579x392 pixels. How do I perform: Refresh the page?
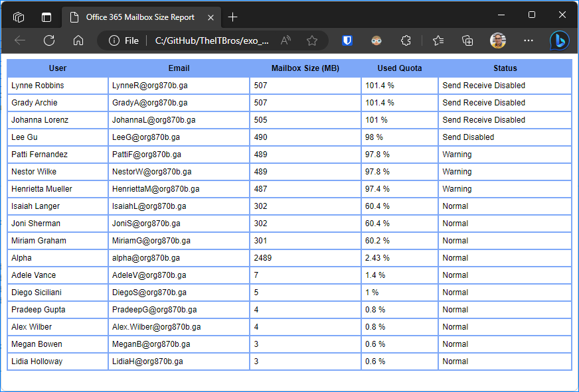pyautogui.click(x=49, y=40)
